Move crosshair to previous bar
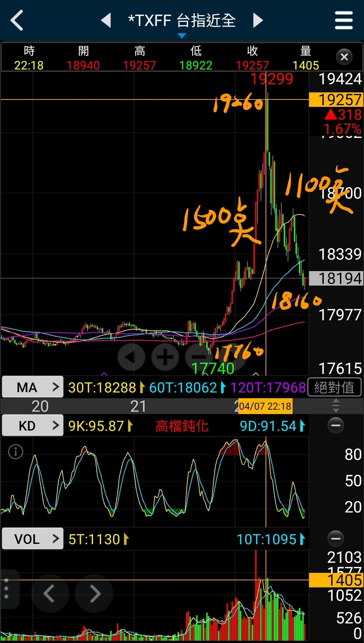364x643 pixels. 50,593
